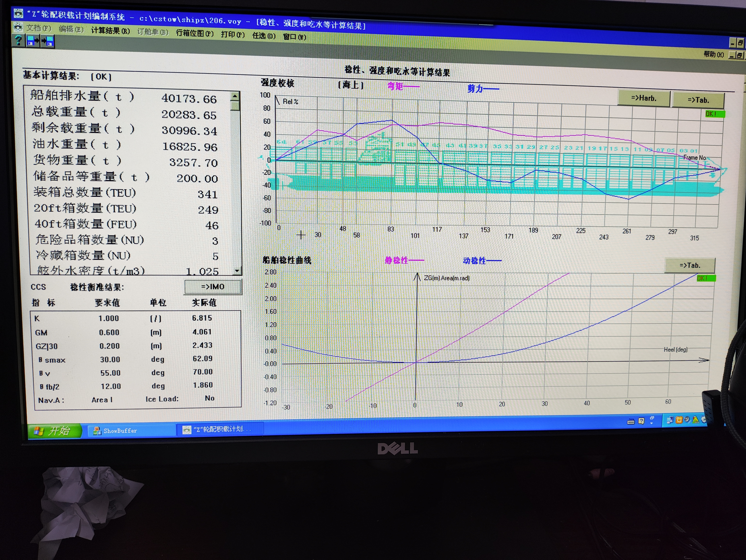Open the application system menu icon in title bar

point(18,14)
